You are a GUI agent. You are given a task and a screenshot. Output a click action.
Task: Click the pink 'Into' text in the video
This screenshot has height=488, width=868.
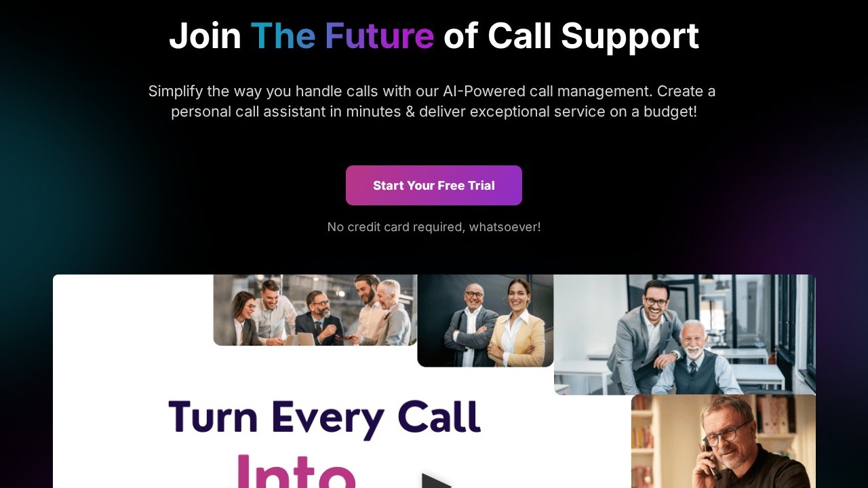click(296, 470)
